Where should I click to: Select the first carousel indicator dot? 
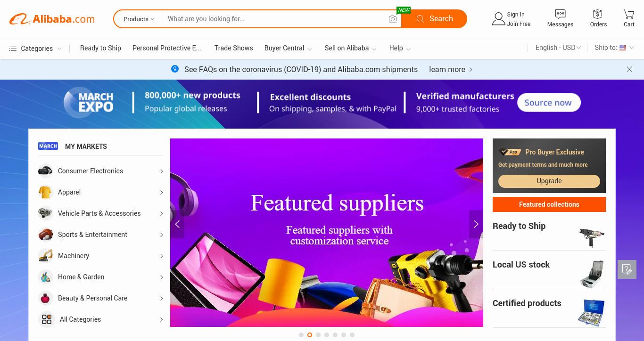pyautogui.click(x=301, y=335)
